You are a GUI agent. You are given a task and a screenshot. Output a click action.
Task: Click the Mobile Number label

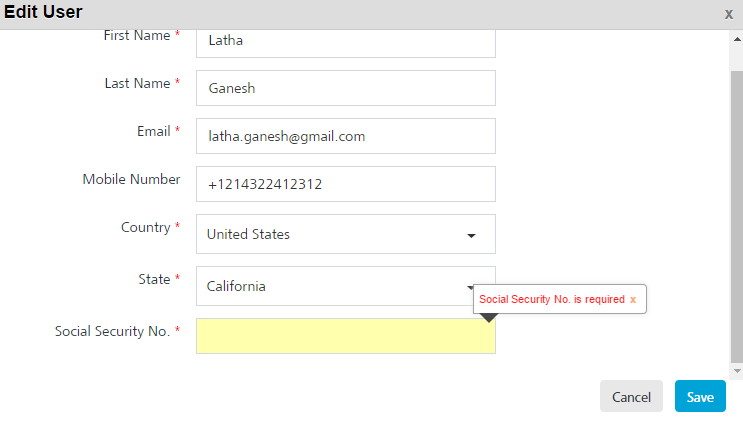(x=131, y=179)
